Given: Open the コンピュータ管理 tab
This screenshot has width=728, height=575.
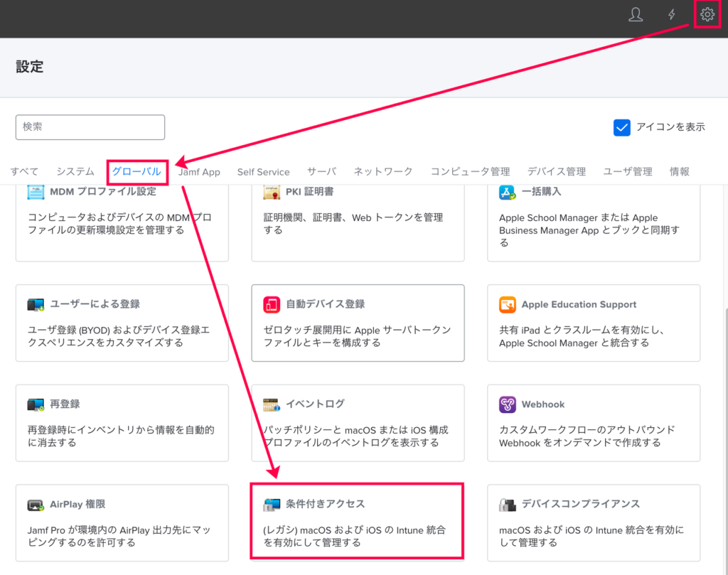Looking at the screenshot, I should 471,172.
